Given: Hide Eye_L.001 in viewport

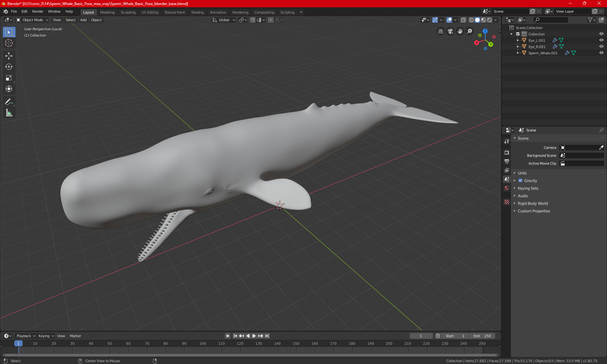Looking at the screenshot, I should 601,40.
